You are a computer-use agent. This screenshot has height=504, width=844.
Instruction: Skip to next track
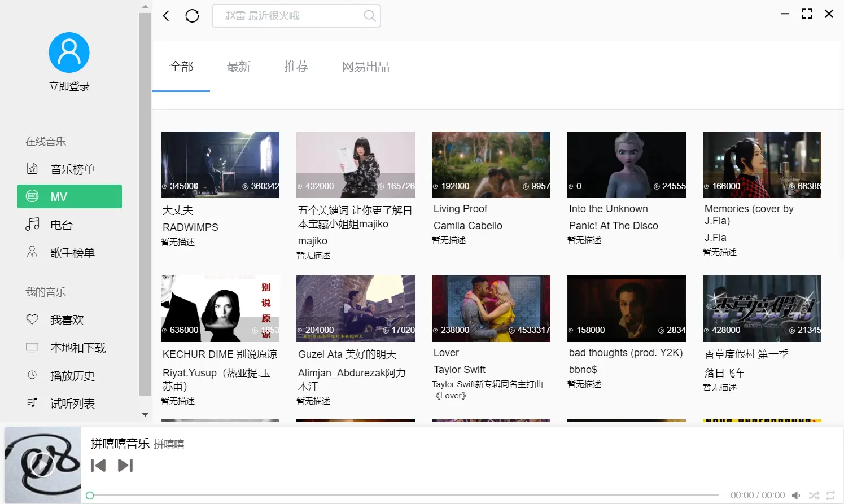click(x=125, y=466)
